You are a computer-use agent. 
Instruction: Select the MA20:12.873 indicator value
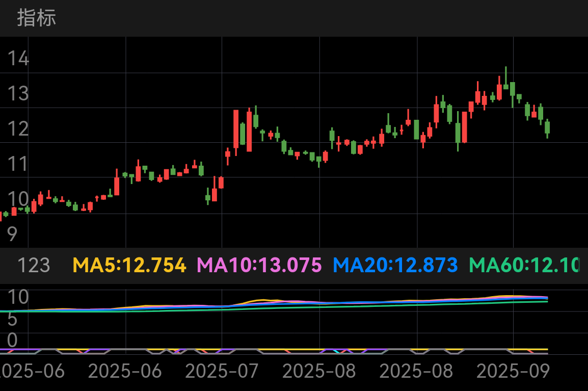(395, 265)
